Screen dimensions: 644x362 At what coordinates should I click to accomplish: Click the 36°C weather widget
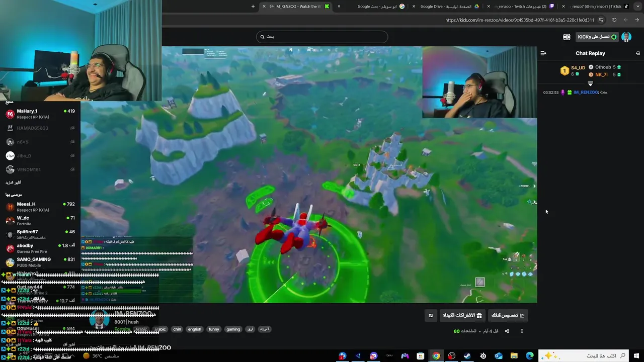(101, 356)
